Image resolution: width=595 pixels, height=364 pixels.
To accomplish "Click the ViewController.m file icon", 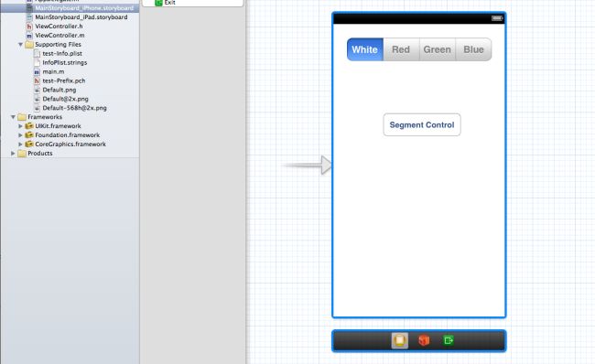I will 29,36.
